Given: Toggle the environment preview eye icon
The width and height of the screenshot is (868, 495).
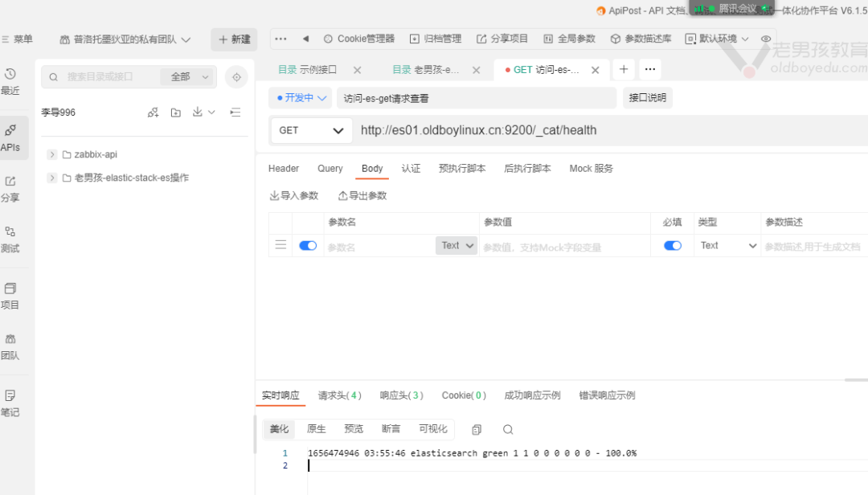Looking at the screenshot, I should [x=766, y=39].
